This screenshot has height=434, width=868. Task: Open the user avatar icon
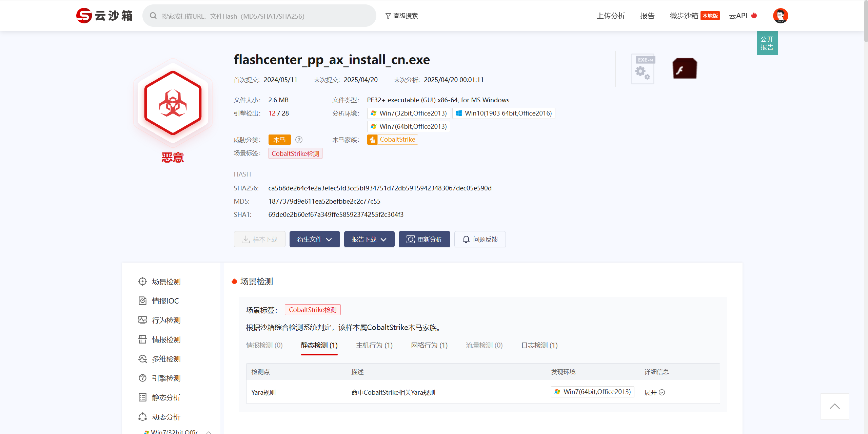[x=781, y=16]
